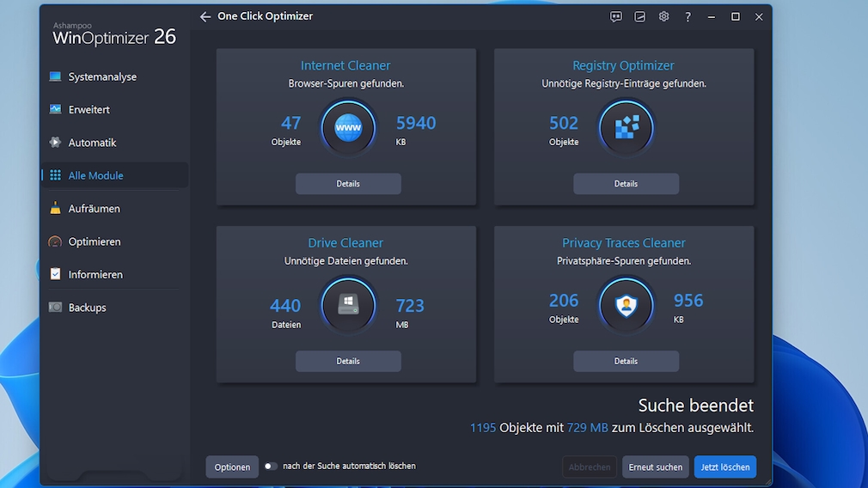Screen dimensions: 868x488
Task: Click the Privacy Traces Cleaner shield icon
Action: (626, 305)
